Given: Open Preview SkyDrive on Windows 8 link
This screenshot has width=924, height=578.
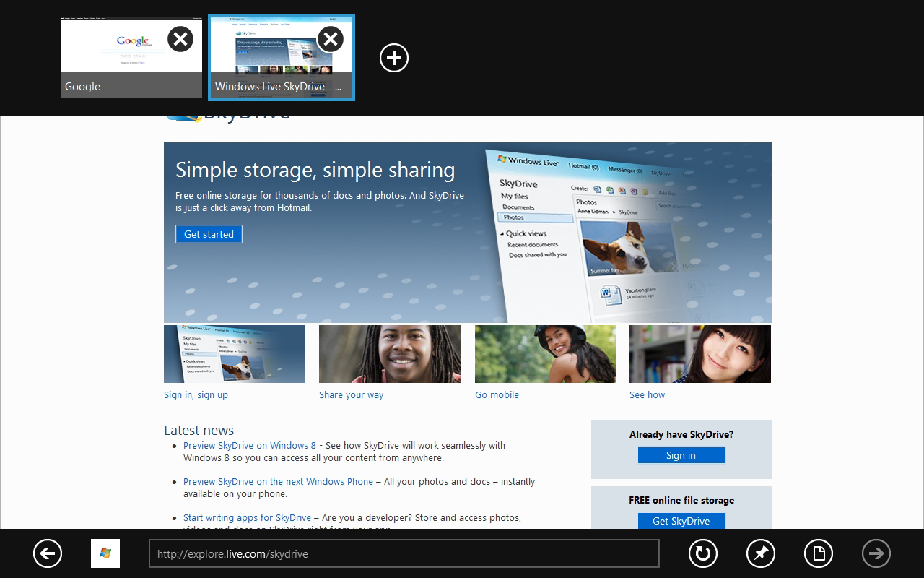Looking at the screenshot, I should pos(250,445).
